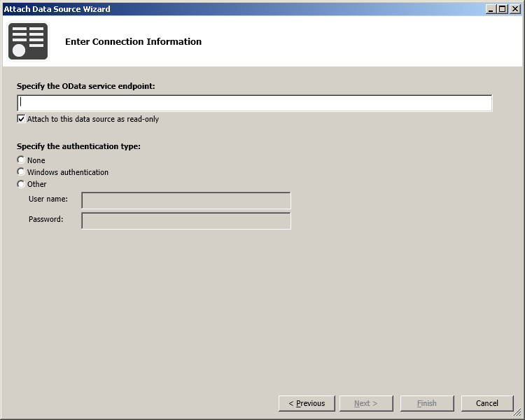Cancel the Attach Data Source Wizard
This screenshot has height=420, width=525.
click(486, 403)
